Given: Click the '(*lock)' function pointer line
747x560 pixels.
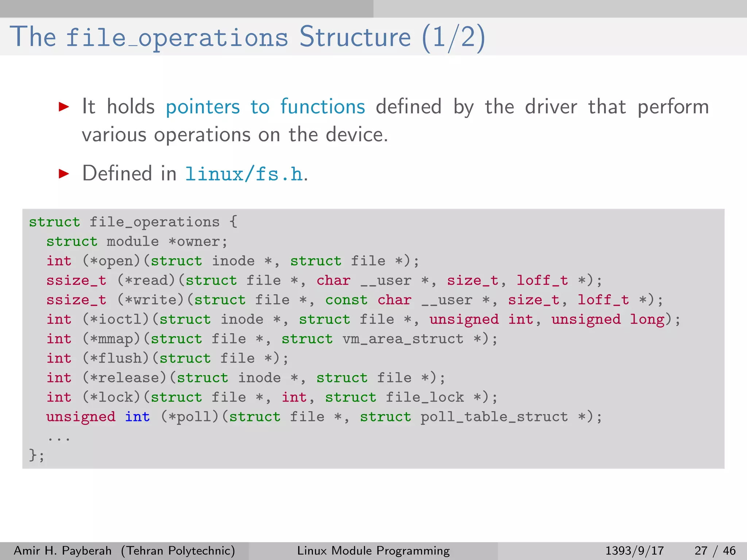Looking at the screenshot, I should (272, 397).
